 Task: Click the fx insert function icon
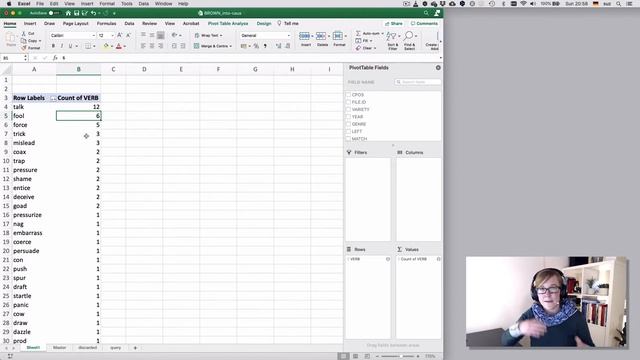click(55, 58)
